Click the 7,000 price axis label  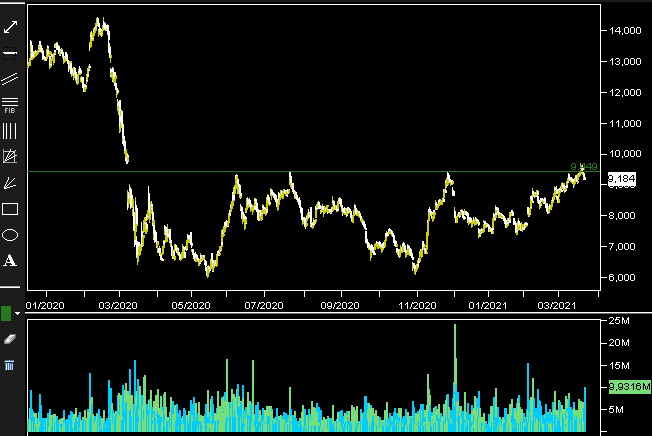(622, 247)
